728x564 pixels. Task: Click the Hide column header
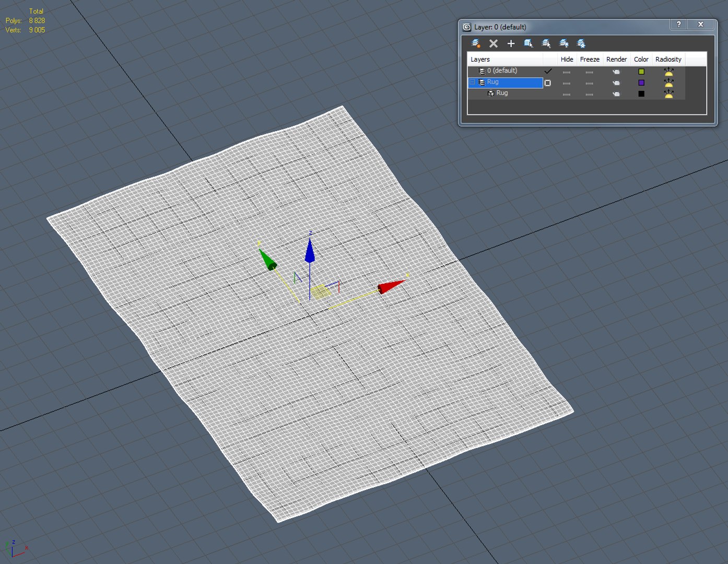(567, 59)
